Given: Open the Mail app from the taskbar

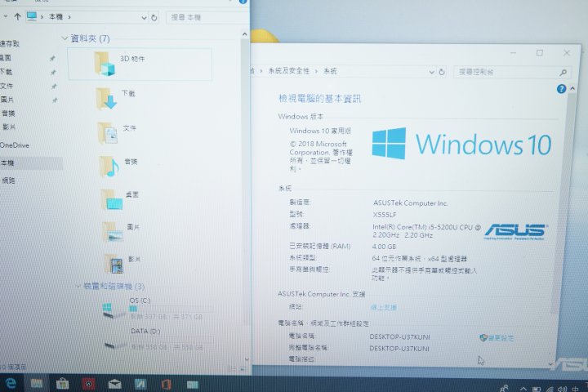Looking at the screenshot, I should pos(115,384).
